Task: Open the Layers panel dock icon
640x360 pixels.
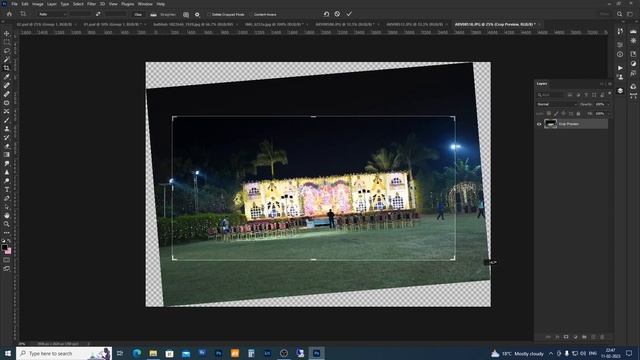Action: point(620,91)
